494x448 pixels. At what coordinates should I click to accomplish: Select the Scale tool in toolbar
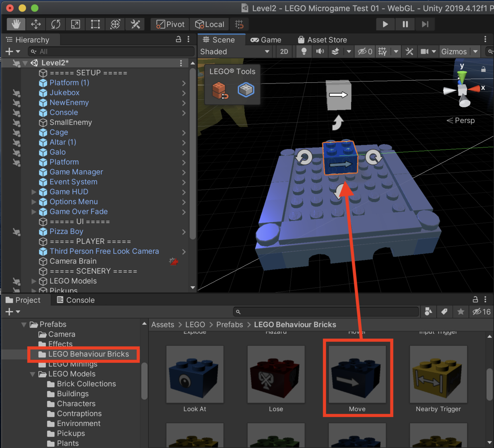(x=75, y=24)
